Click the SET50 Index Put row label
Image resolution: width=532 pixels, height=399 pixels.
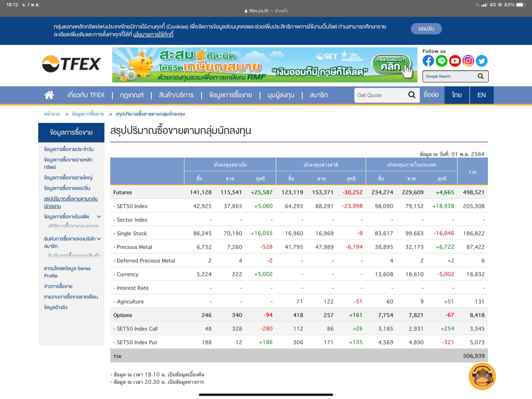pos(135,343)
